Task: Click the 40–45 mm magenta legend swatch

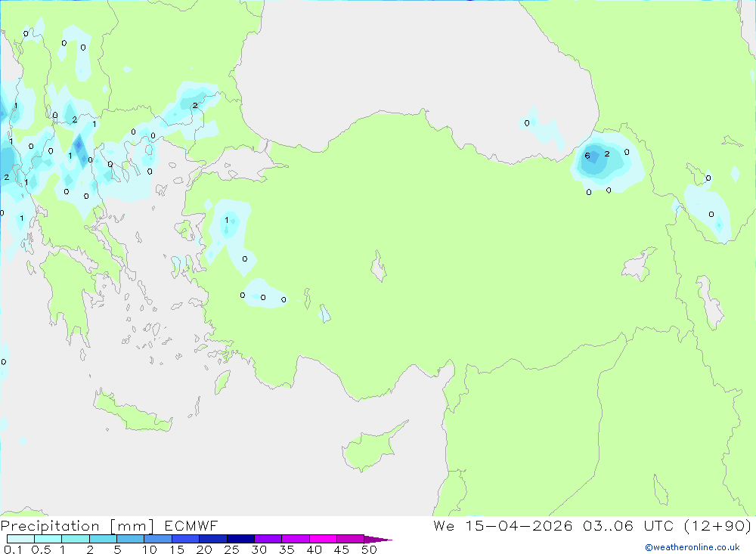Action: click(323, 539)
